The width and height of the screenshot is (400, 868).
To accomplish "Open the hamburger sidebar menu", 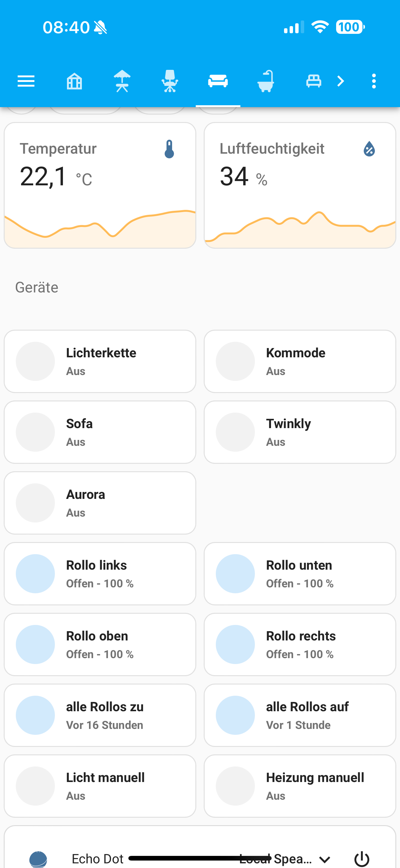I will tap(26, 81).
